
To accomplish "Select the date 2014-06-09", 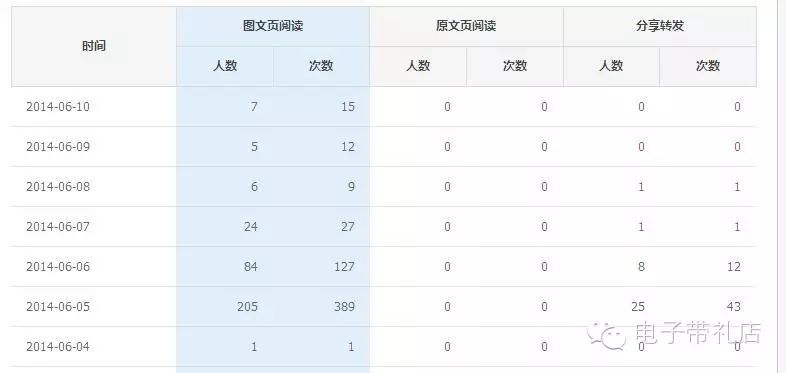I will tap(58, 147).
